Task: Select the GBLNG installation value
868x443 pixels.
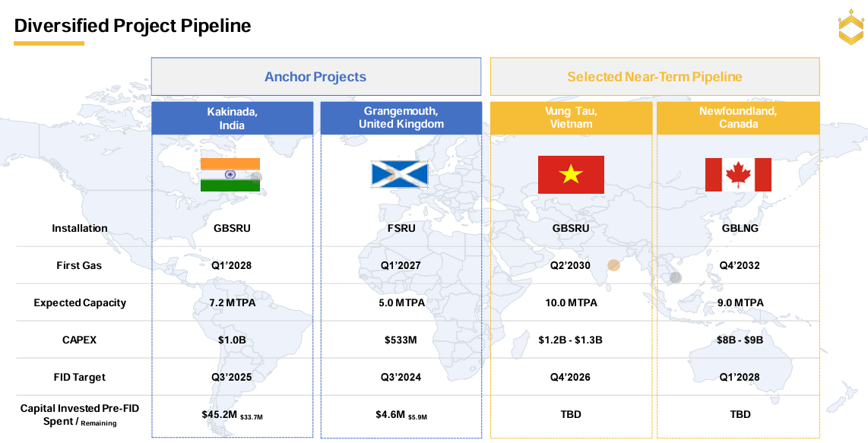Action: [740, 228]
